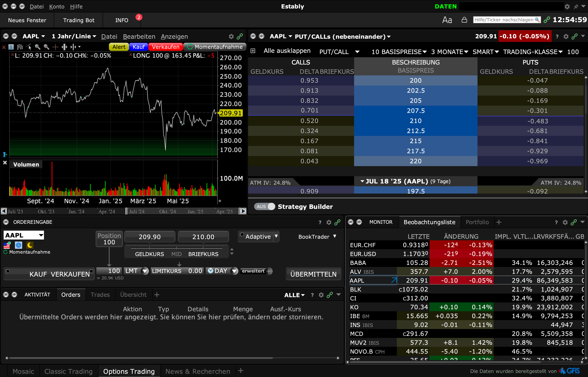Screen dimensions: 588x377
Task: Open font size settings via the Aa icon
Action: (447, 20)
